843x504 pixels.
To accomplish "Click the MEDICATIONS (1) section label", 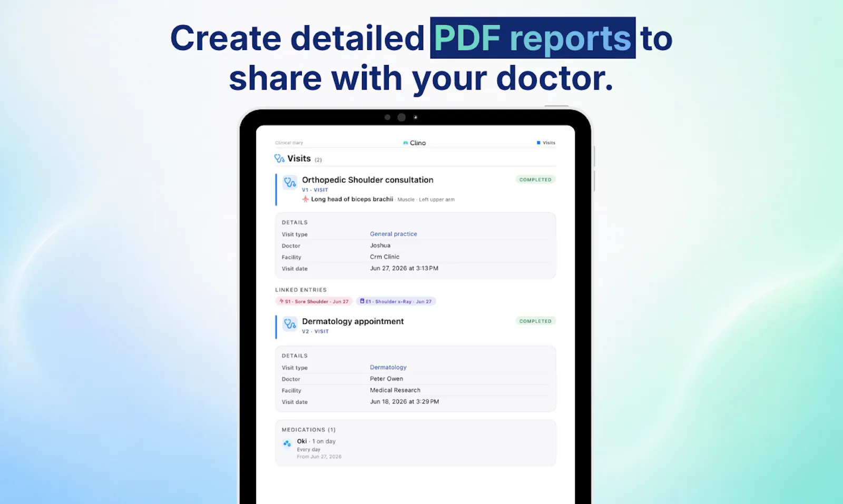I will point(308,430).
